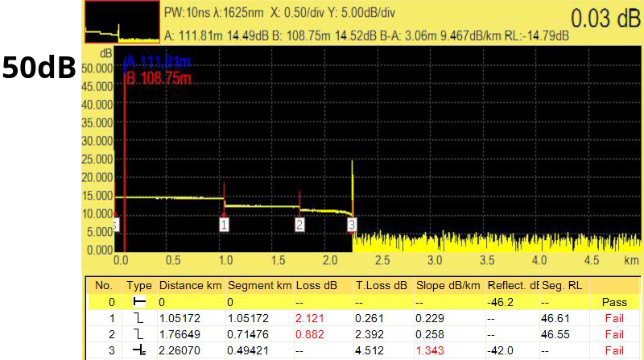Click the fiber end icon in row 3
644x360 pixels.
tap(139, 350)
